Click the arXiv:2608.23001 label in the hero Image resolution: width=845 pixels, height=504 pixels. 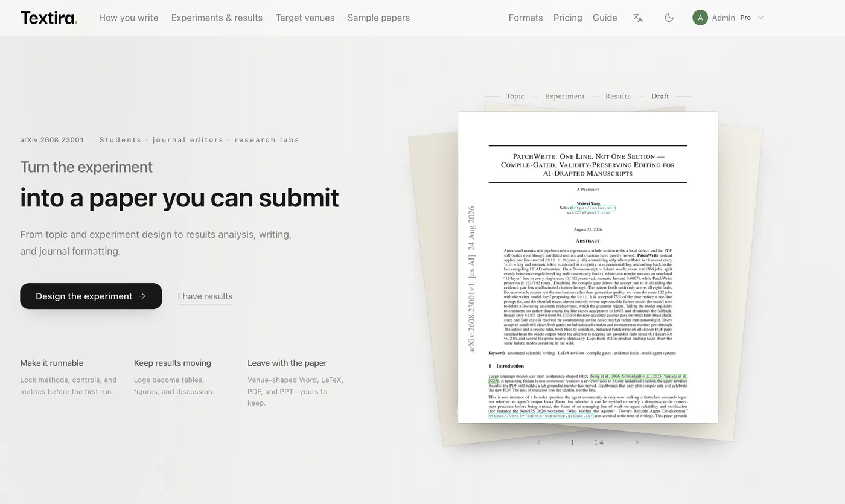(x=52, y=140)
